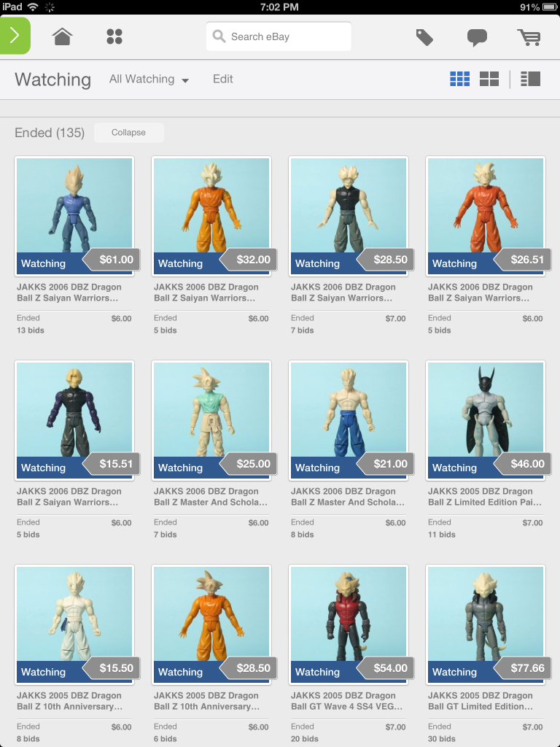Open the Limited Edition Pai... listing title
Screen dimensions: 560x747
[x=485, y=497]
